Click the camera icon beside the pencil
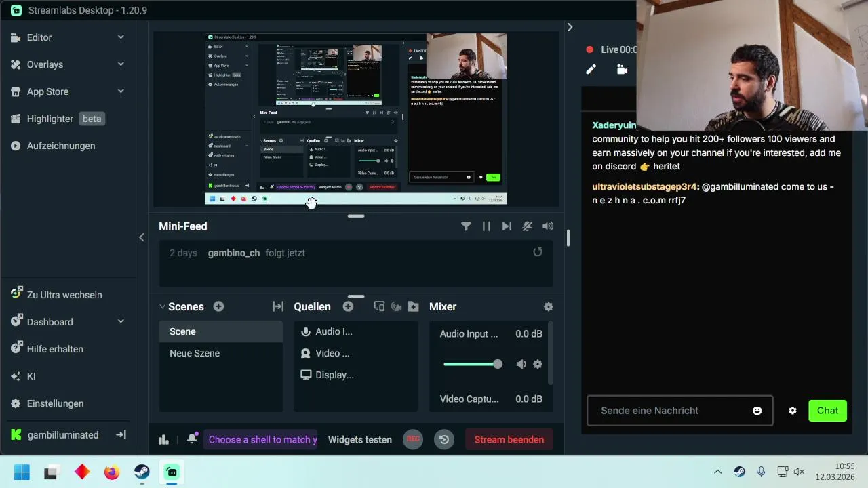 pyautogui.click(x=622, y=69)
